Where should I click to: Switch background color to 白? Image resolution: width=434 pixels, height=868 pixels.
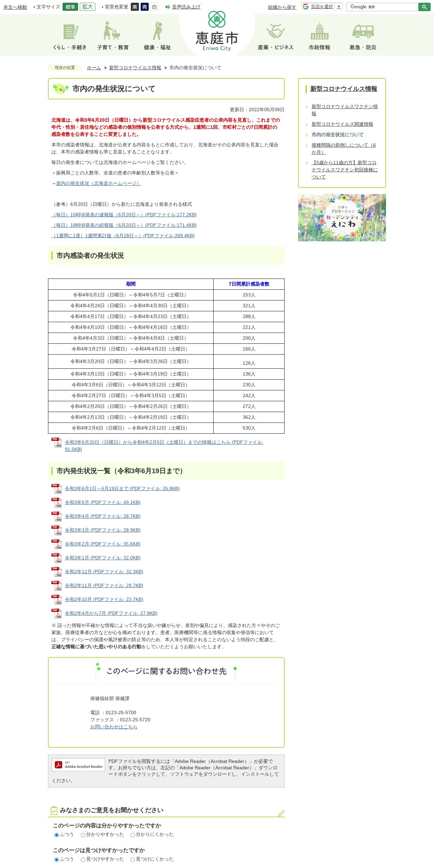click(x=154, y=7)
